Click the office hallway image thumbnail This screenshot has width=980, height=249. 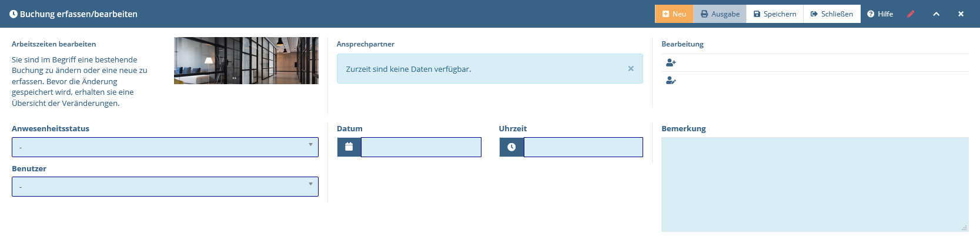[x=246, y=61]
